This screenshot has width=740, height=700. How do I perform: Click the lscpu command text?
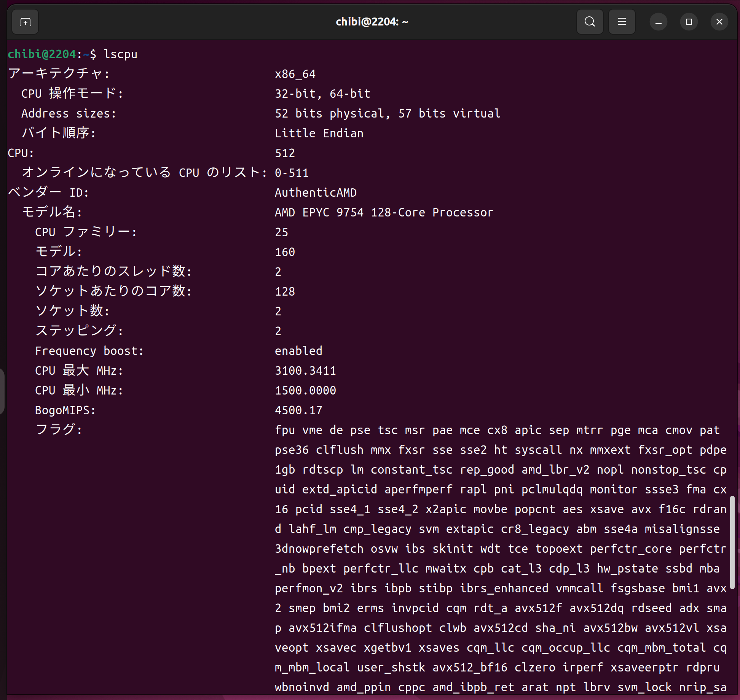(x=120, y=54)
